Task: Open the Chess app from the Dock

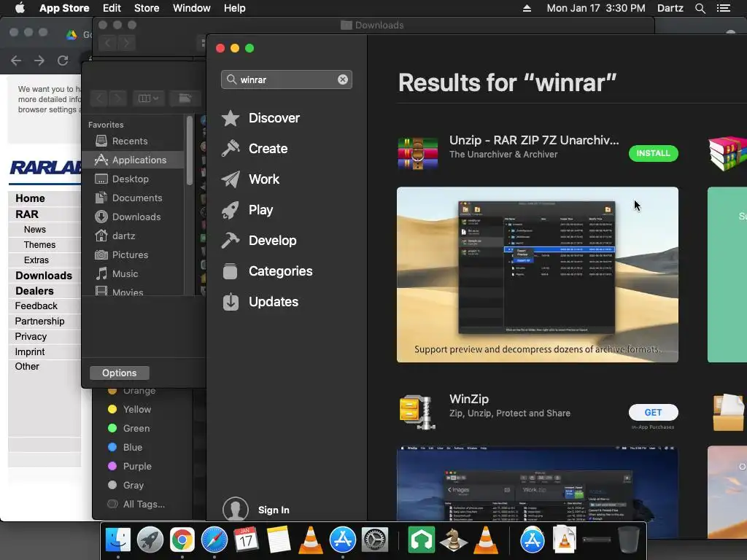Action: (453, 540)
